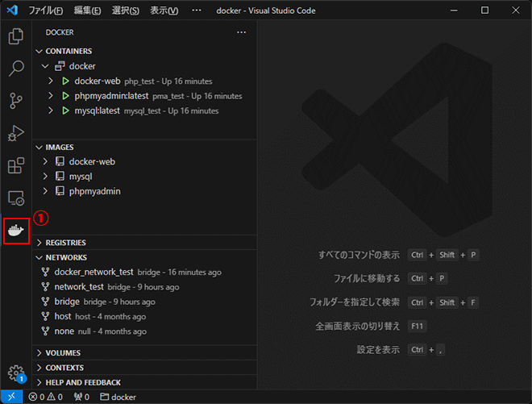Viewport: 532px width, 404px height.
Task: Expand the docker-web container node
Action: 51,81
